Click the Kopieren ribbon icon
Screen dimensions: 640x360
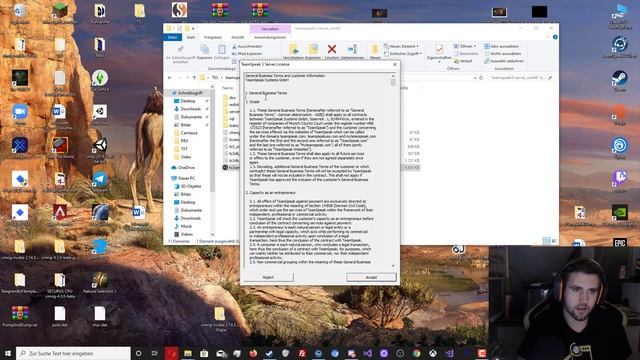coord(204,50)
